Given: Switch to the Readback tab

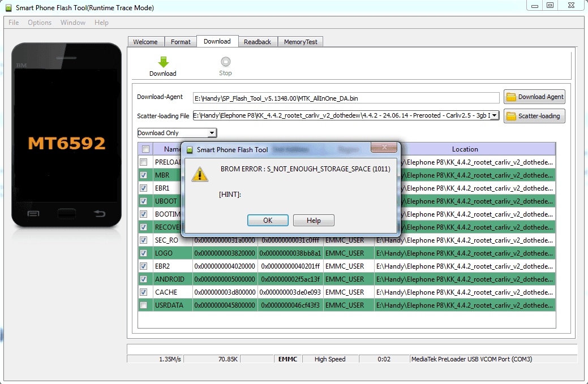Looking at the screenshot, I should [x=257, y=42].
